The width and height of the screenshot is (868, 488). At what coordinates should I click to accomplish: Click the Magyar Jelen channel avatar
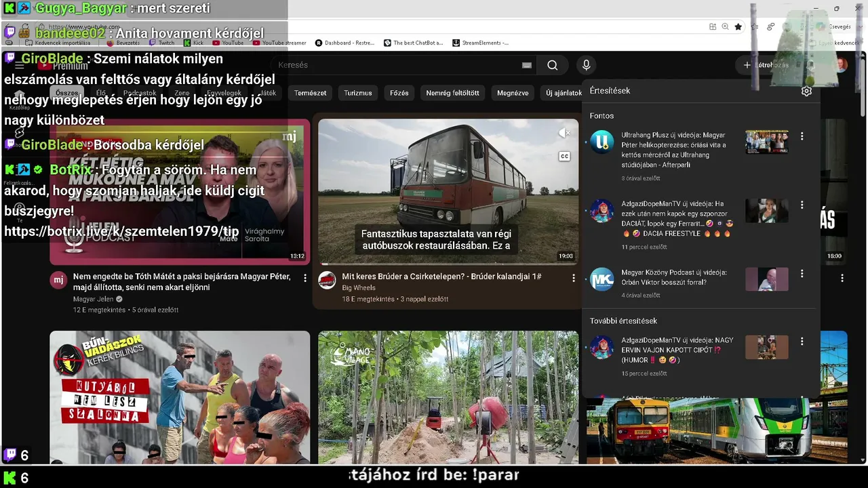coord(59,280)
